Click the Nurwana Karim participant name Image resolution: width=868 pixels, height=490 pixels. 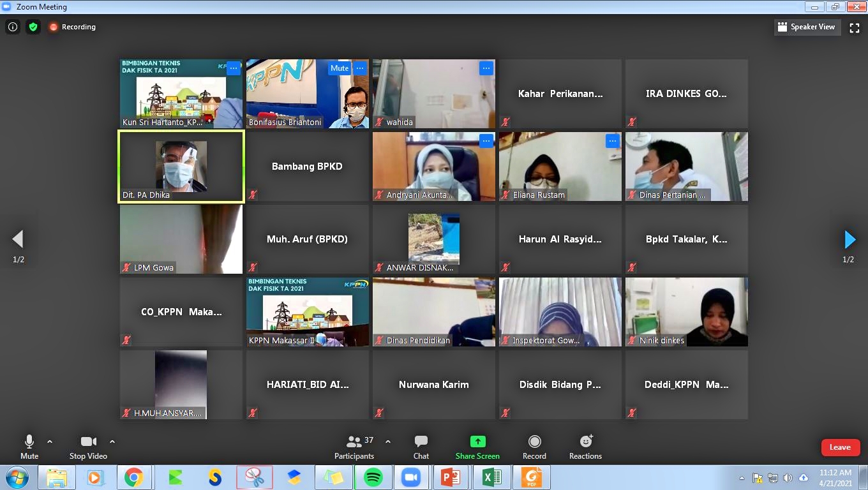point(434,385)
